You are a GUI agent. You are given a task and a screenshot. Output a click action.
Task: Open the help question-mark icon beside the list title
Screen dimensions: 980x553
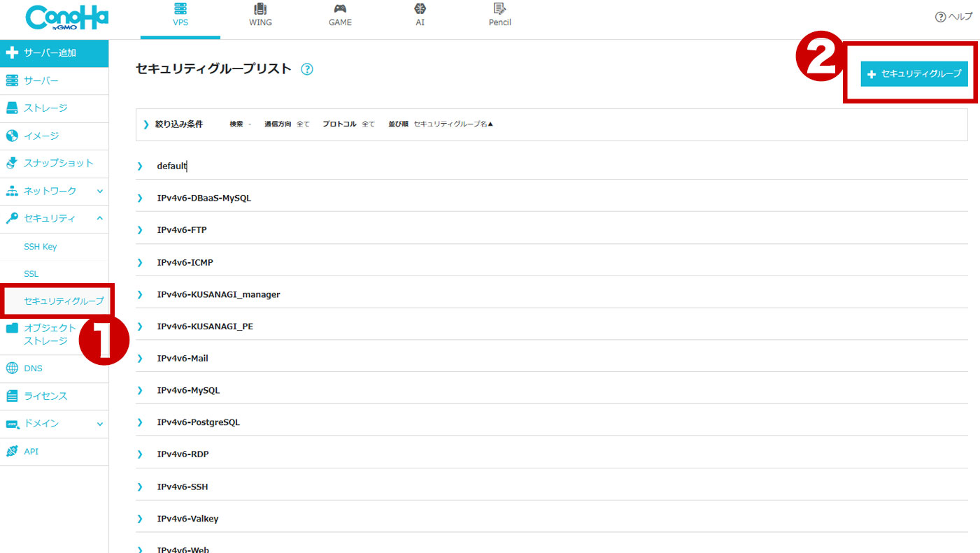(x=306, y=69)
